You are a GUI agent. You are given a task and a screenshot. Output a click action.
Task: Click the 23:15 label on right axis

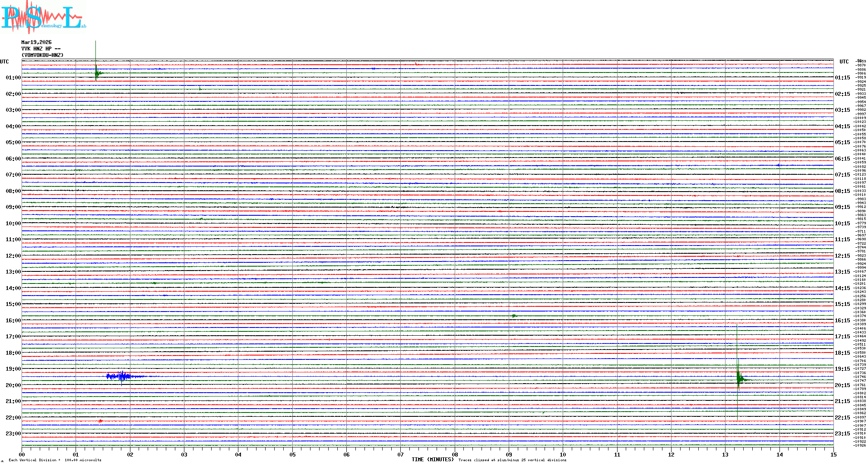842,434
